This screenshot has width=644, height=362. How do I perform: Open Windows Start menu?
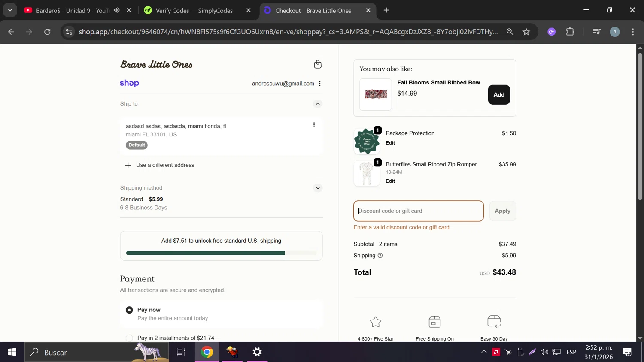(x=12, y=352)
